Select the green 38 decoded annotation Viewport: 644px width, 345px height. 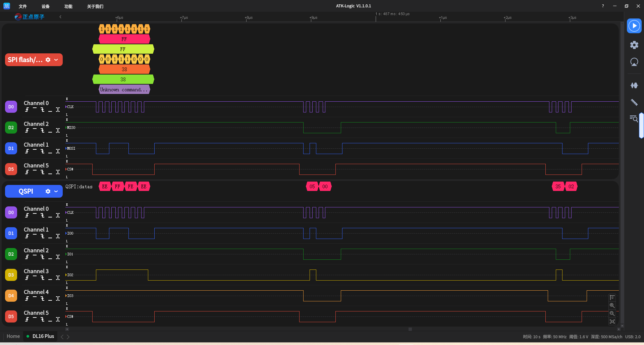(x=123, y=80)
